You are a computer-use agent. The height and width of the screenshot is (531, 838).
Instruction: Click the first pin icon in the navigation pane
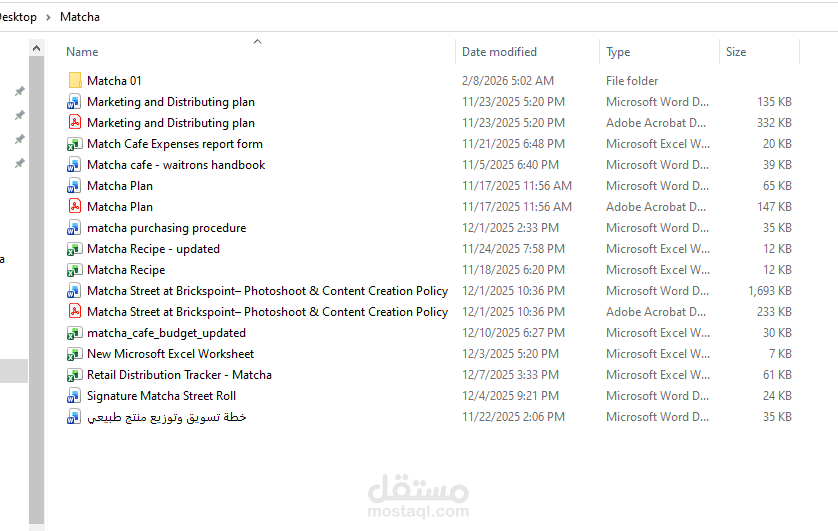(x=20, y=91)
